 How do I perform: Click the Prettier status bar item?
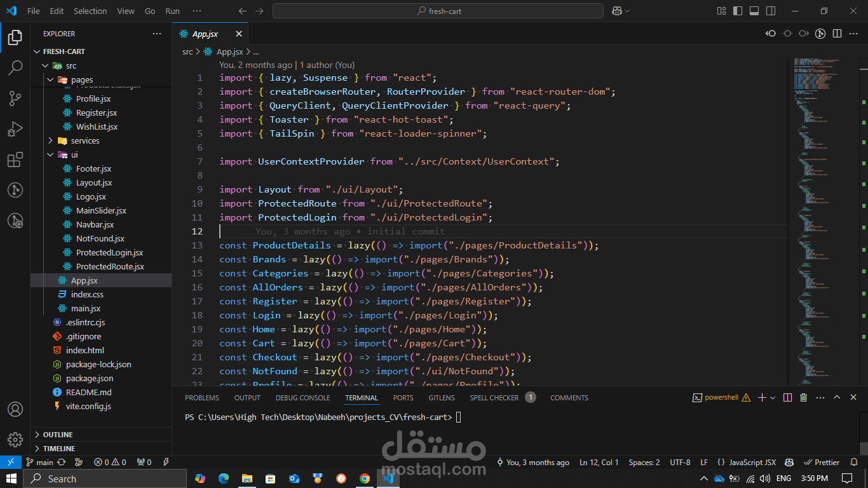822,463
